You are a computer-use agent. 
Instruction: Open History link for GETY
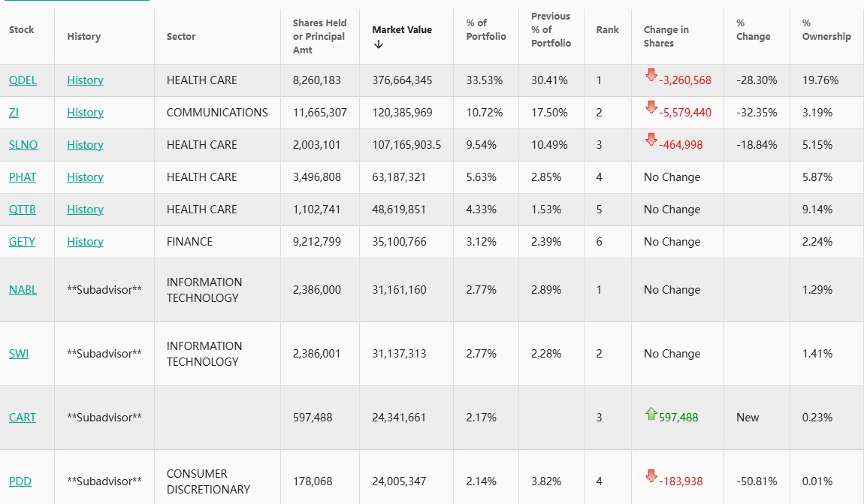pyautogui.click(x=85, y=242)
